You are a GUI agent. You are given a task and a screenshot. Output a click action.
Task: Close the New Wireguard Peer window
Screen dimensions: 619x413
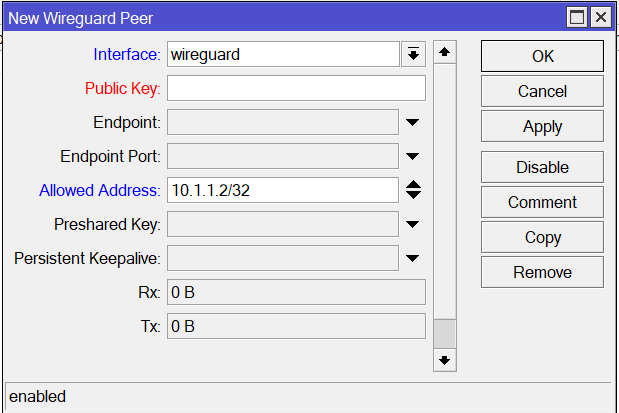tap(599, 17)
